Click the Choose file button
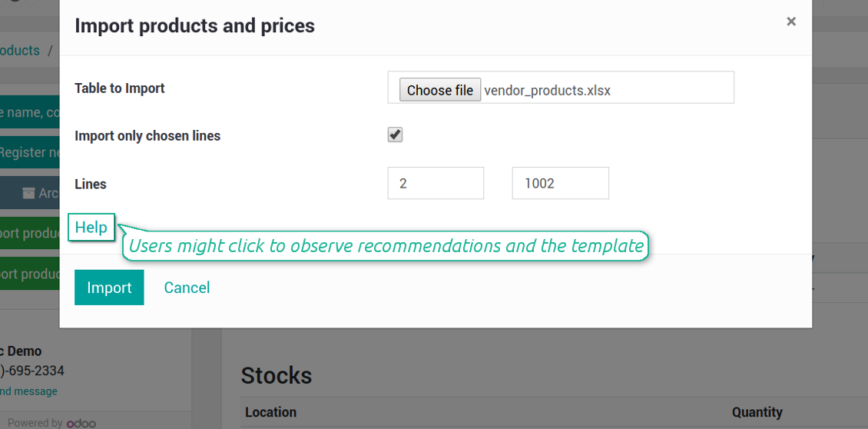 [440, 90]
